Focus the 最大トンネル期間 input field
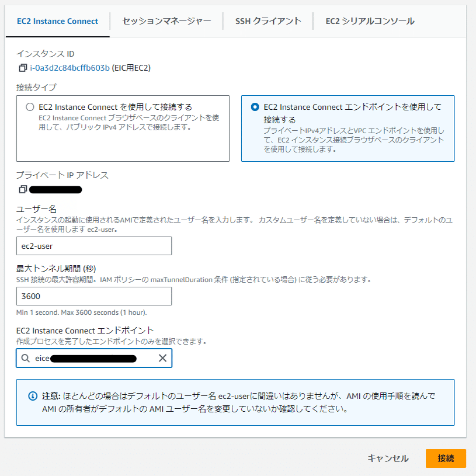Screen dimensions: 476x476 [x=94, y=296]
